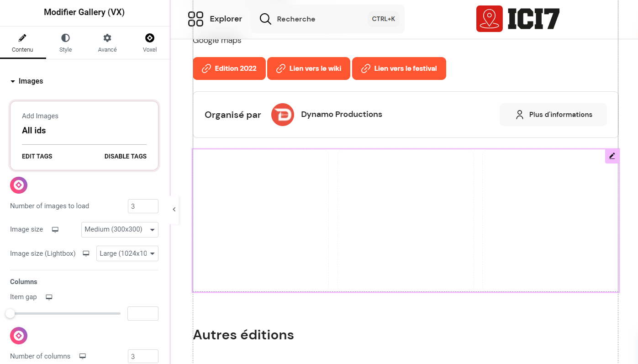Click EDIT TAGS in the Add Images box
Screen dimensions: 638x364
(x=37, y=156)
